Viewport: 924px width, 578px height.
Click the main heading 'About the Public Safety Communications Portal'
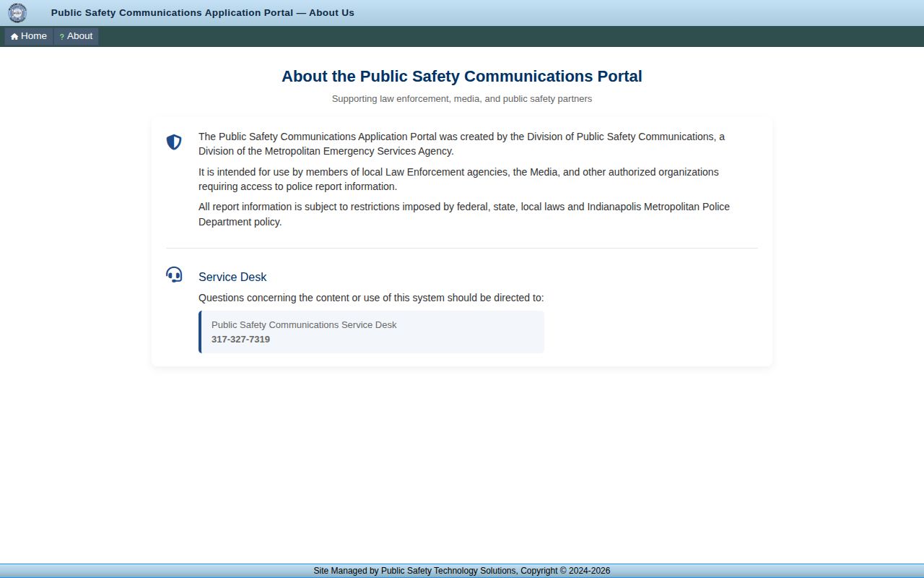coord(462,77)
